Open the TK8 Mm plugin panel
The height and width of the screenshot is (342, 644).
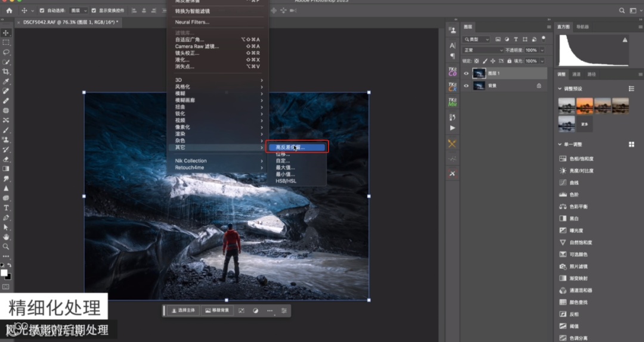pyautogui.click(x=452, y=102)
